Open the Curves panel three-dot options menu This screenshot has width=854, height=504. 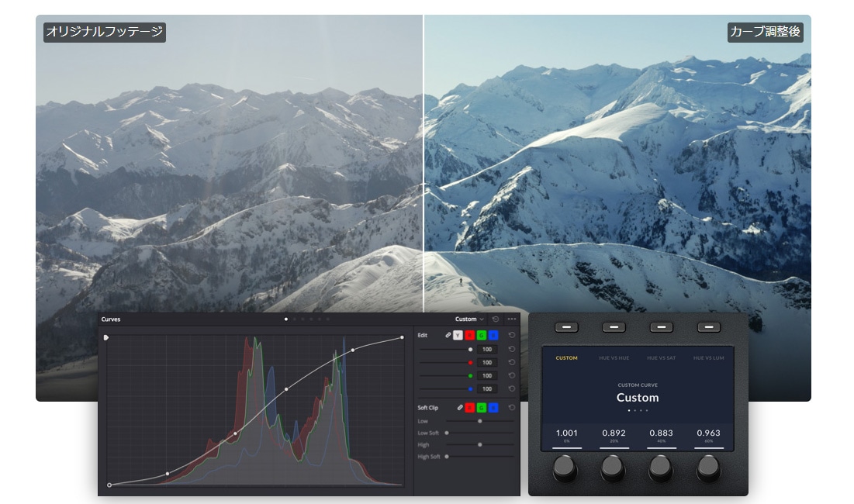(512, 319)
